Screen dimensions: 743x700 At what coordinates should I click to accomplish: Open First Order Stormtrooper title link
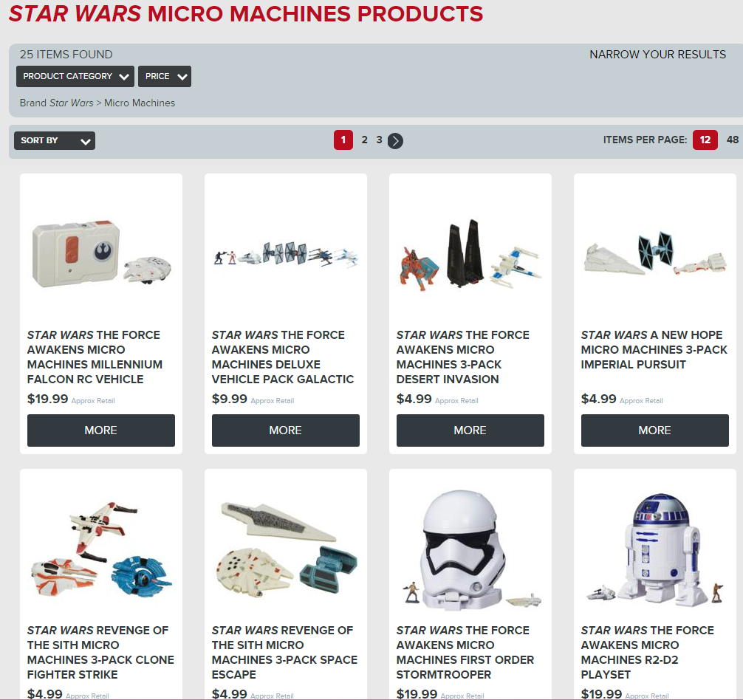point(465,652)
